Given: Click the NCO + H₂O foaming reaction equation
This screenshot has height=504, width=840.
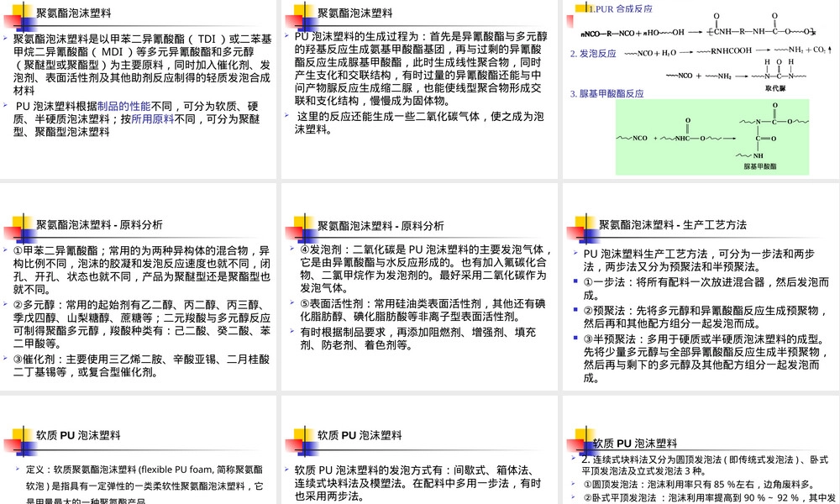Looking at the screenshot, I should [728, 51].
